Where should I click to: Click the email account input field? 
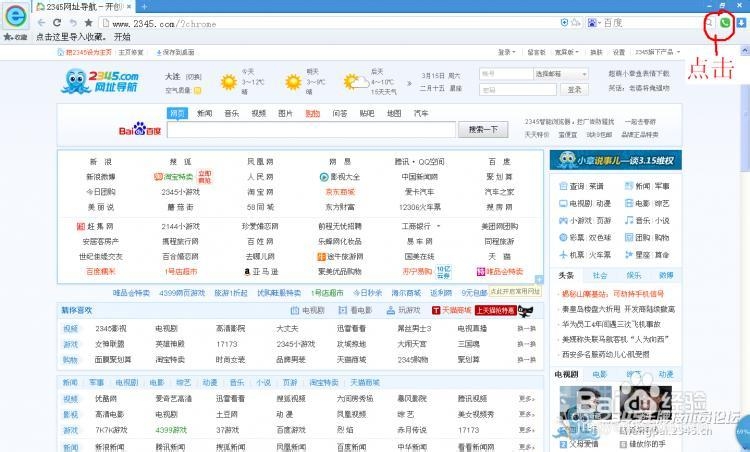tap(506, 74)
